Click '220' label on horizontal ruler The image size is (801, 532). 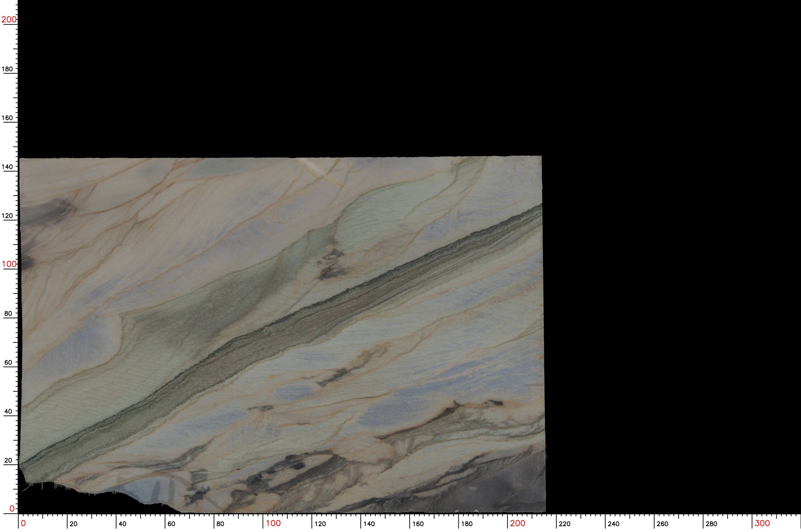coord(564,524)
